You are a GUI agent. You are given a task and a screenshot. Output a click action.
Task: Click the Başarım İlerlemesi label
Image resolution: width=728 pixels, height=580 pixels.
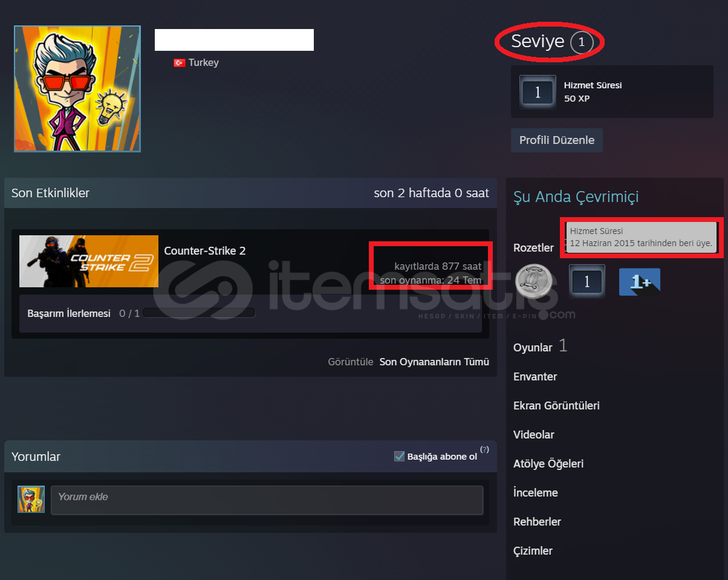(69, 313)
